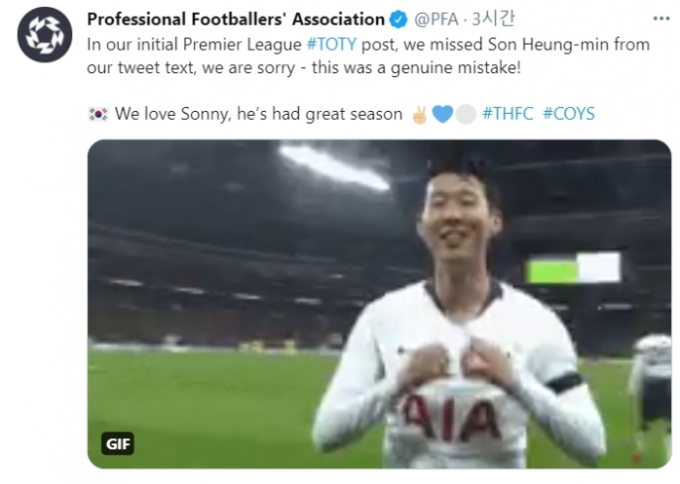Click the @PFA handle

pos(435,20)
